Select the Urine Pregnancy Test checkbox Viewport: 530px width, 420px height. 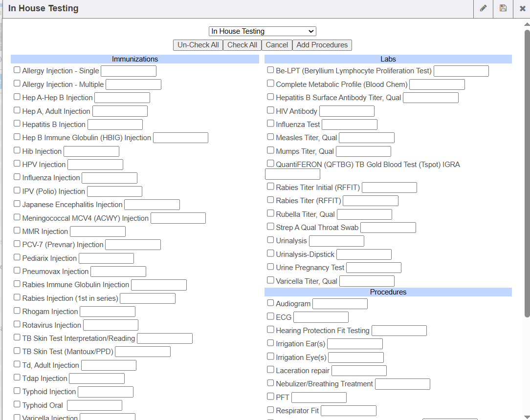(x=270, y=267)
